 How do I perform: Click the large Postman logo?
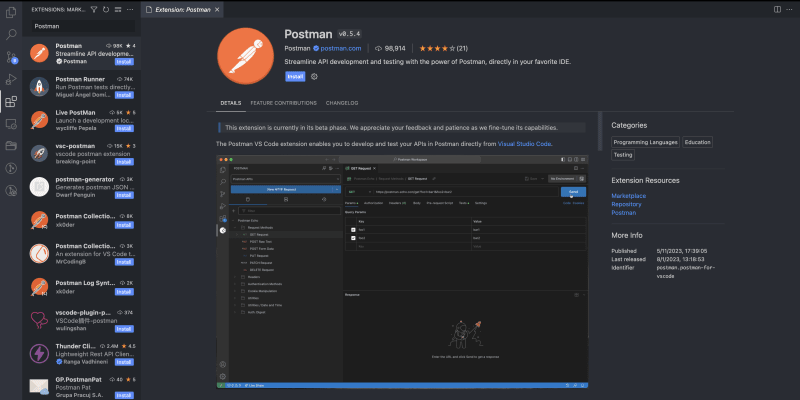(245, 56)
